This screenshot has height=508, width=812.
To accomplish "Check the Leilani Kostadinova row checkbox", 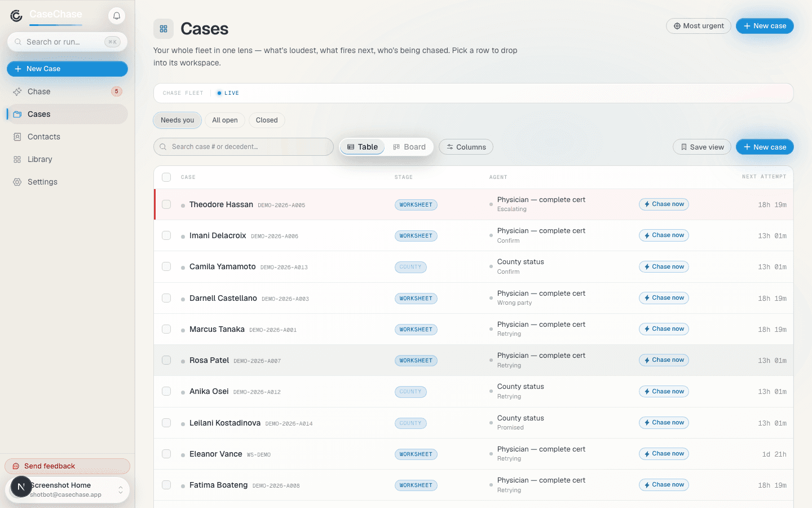I will point(166,423).
